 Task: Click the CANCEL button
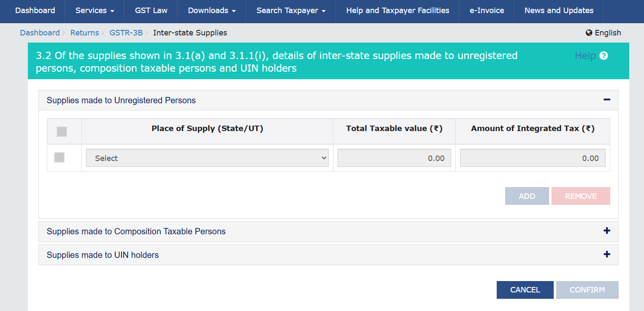pos(525,290)
